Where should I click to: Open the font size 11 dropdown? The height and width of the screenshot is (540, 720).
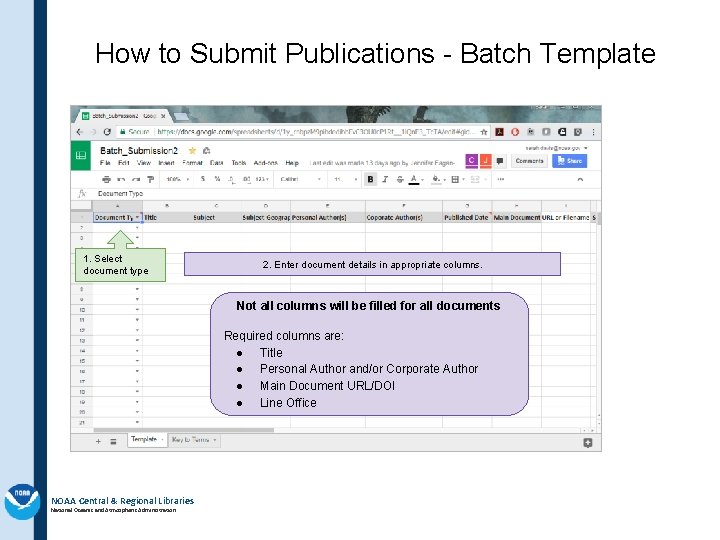pyautogui.click(x=346, y=179)
